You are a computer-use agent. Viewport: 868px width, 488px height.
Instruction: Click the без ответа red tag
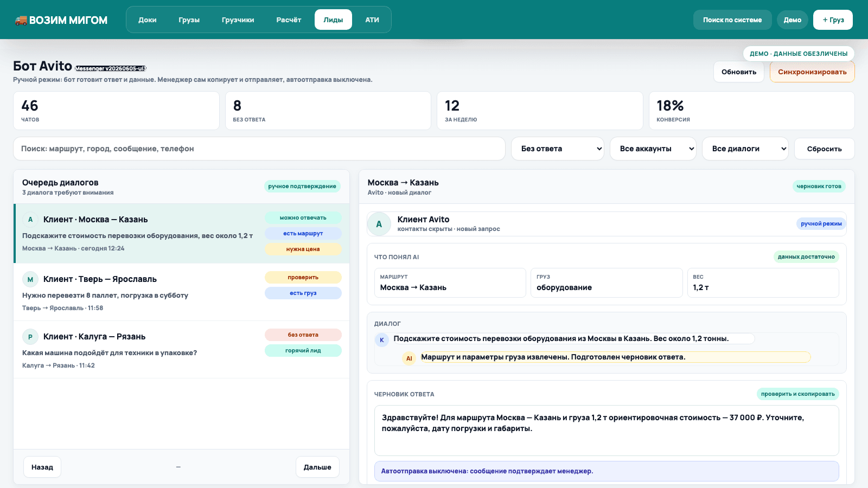(x=303, y=335)
